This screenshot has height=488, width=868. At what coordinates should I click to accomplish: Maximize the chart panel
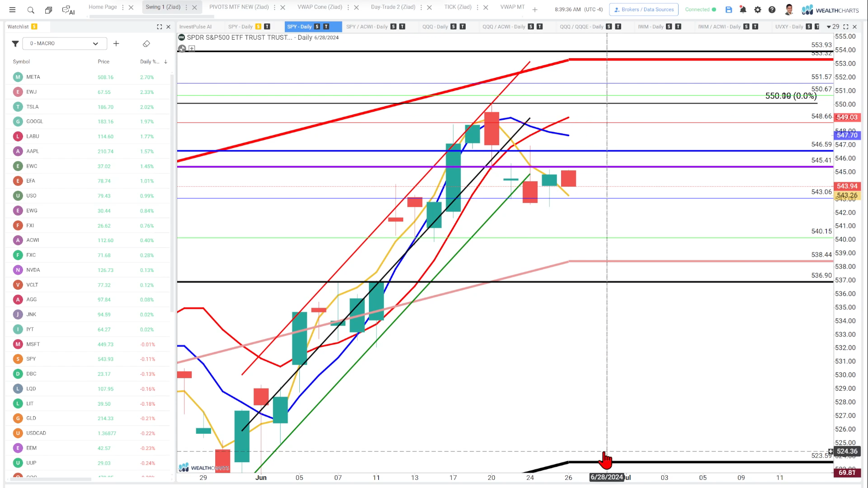[846, 27]
